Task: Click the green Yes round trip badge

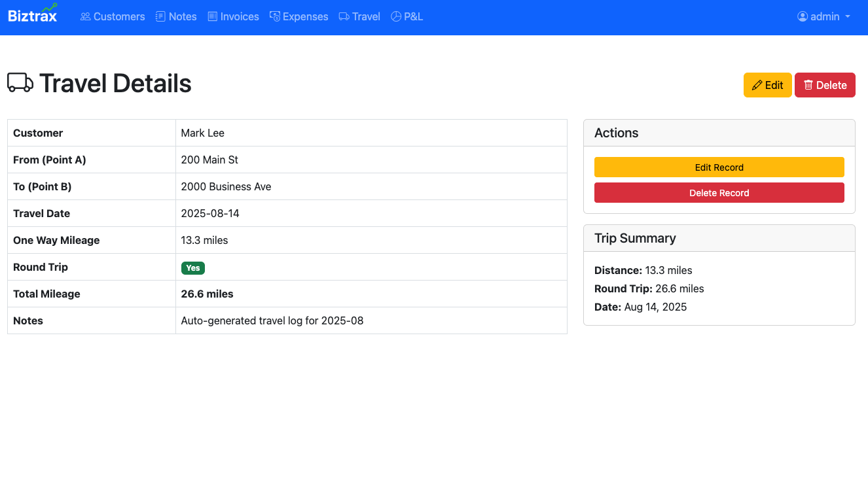Action: click(x=192, y=267)
